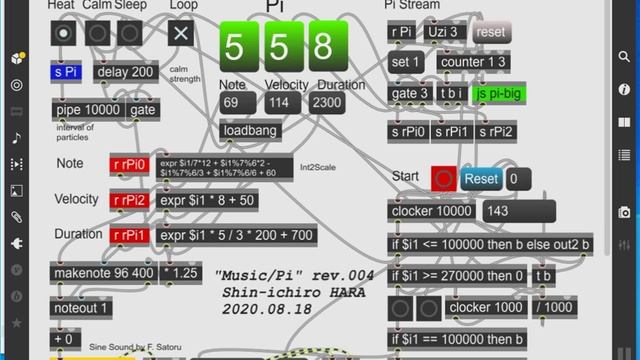The height and width of the screenshot is (360, 640).
Task: Open the reference book icon in right toolbar
Action: [x=624, y=122]
